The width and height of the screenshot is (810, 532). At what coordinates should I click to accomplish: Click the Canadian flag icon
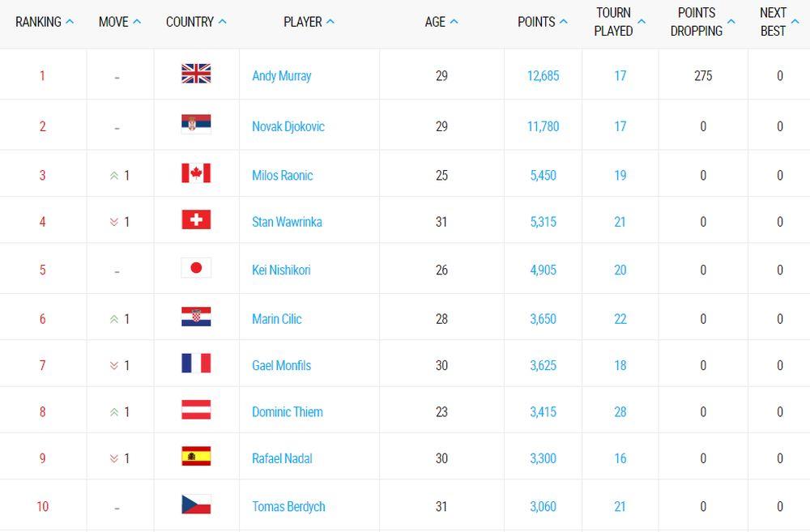tap(196, 174)
